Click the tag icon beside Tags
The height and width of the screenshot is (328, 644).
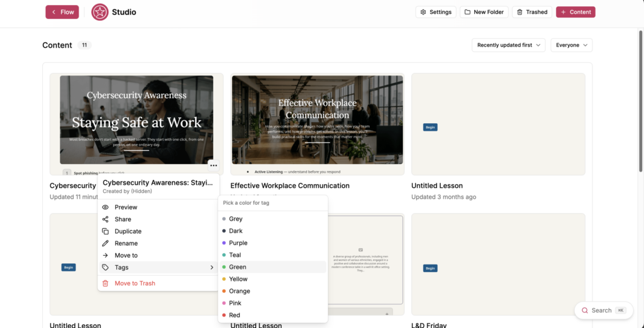[105, 267]
